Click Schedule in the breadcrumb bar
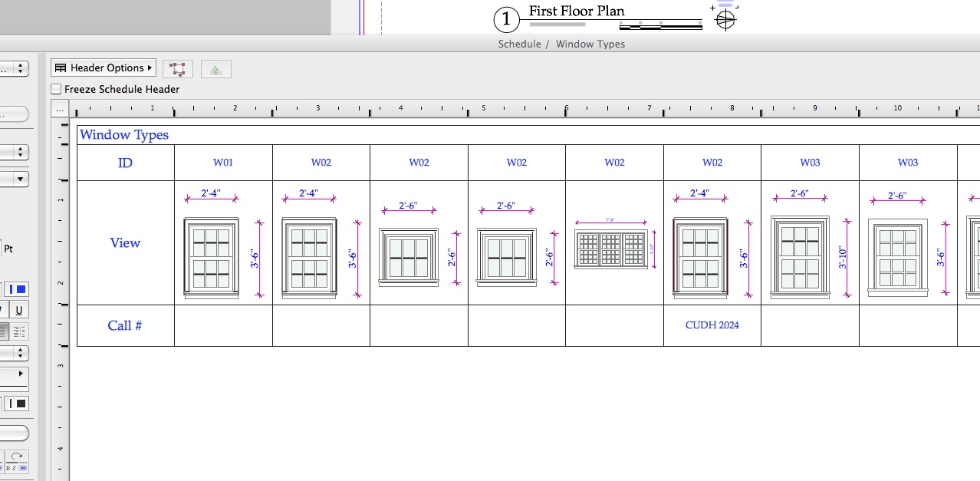Viewport: 980px width, 481px height. 518,44
